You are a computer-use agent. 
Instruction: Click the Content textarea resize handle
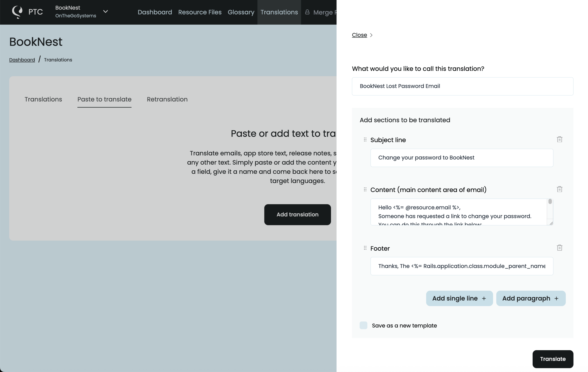coord(551,223)
